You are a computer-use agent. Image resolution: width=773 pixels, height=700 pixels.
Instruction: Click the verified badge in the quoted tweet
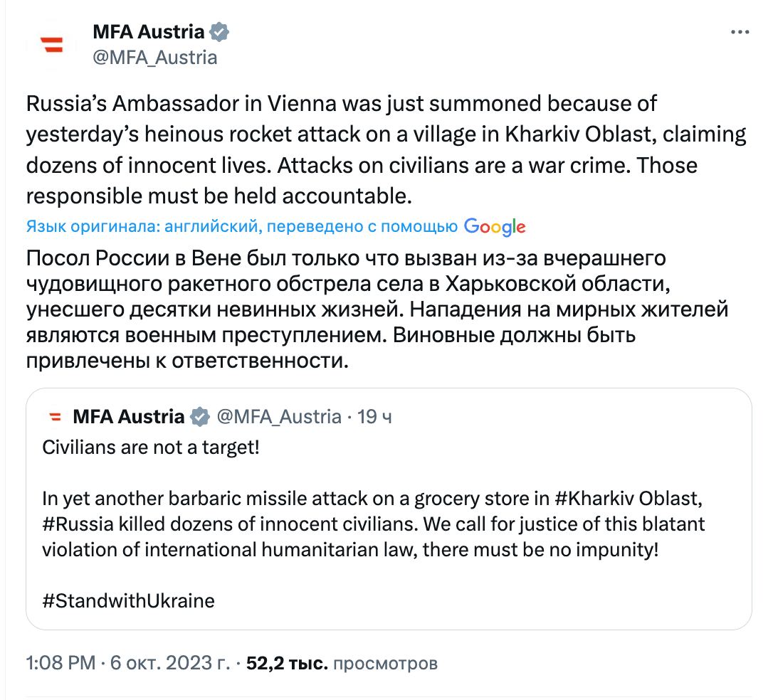201,417
